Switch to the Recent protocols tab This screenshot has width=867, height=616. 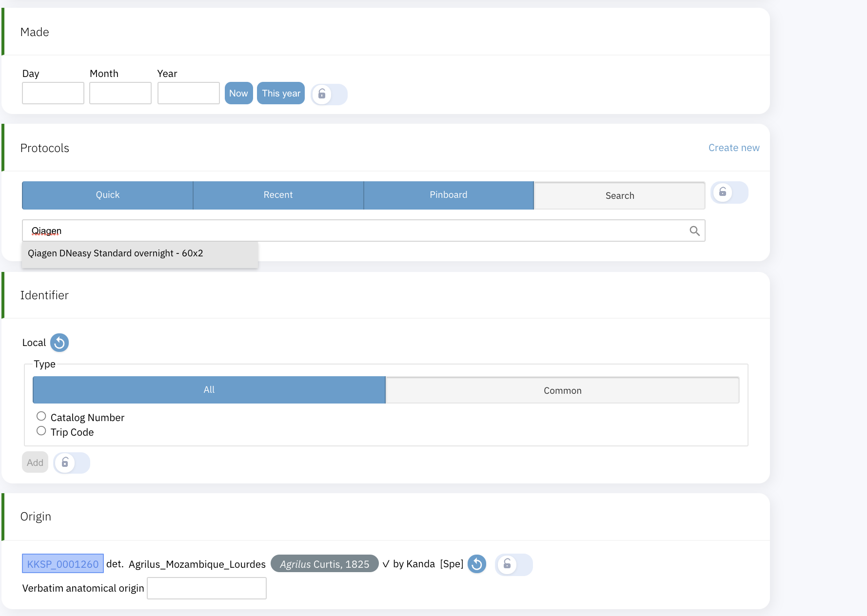[x=278, y=195]
